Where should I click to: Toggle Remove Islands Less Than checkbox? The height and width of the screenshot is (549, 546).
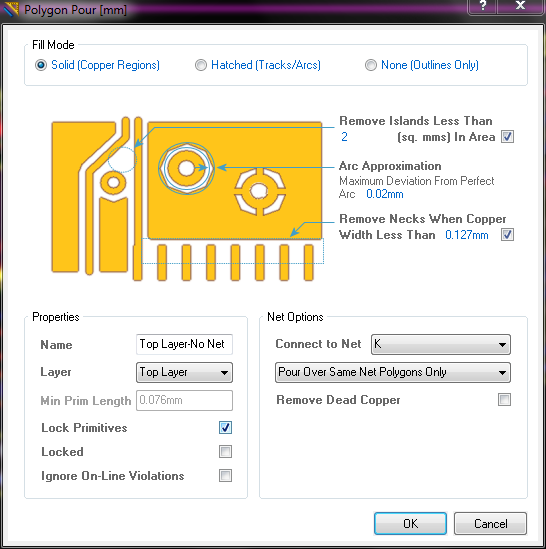pyautogui.click(x=507, y=137)
